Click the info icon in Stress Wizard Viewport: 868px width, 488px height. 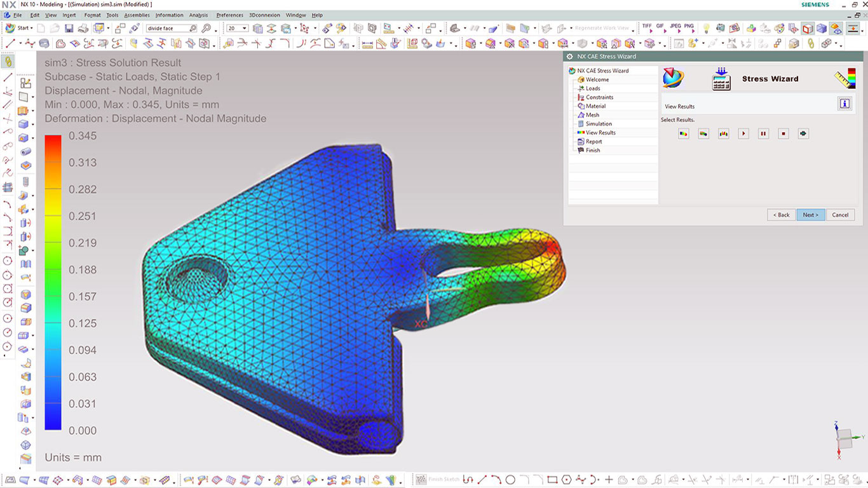pyautogui.click(x=844, y=104)
